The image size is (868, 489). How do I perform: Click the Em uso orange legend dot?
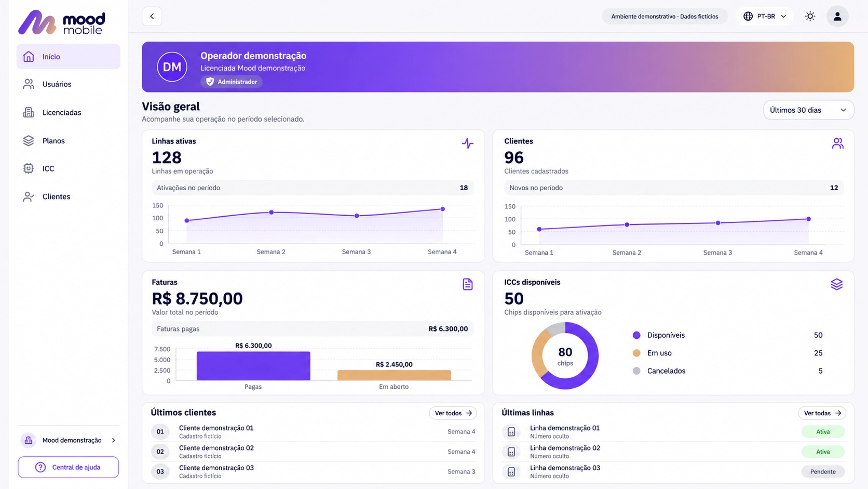(x=636, y=353)
